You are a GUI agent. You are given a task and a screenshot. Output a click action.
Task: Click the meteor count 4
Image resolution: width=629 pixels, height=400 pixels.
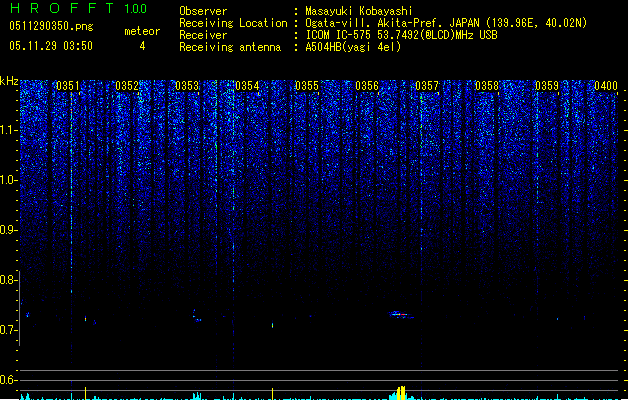coord(142,46)
